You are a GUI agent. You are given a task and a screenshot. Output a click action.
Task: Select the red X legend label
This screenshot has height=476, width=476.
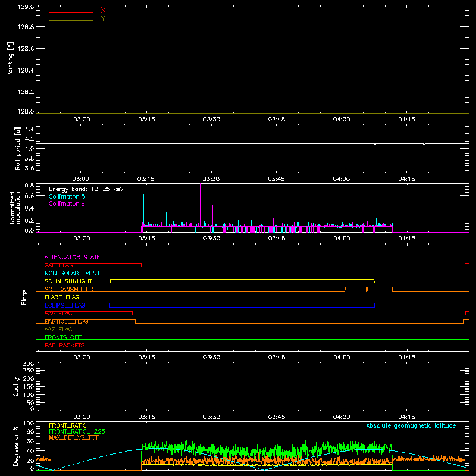point(103,10)
